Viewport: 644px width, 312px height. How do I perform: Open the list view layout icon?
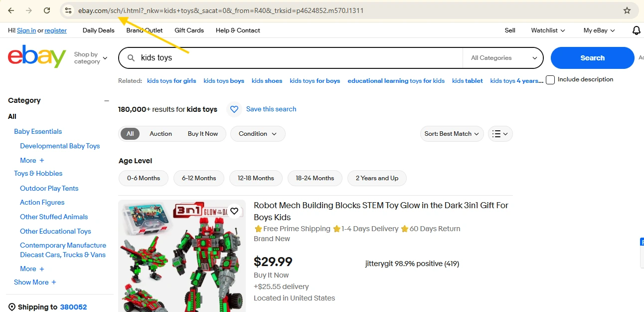coord(500,134)
